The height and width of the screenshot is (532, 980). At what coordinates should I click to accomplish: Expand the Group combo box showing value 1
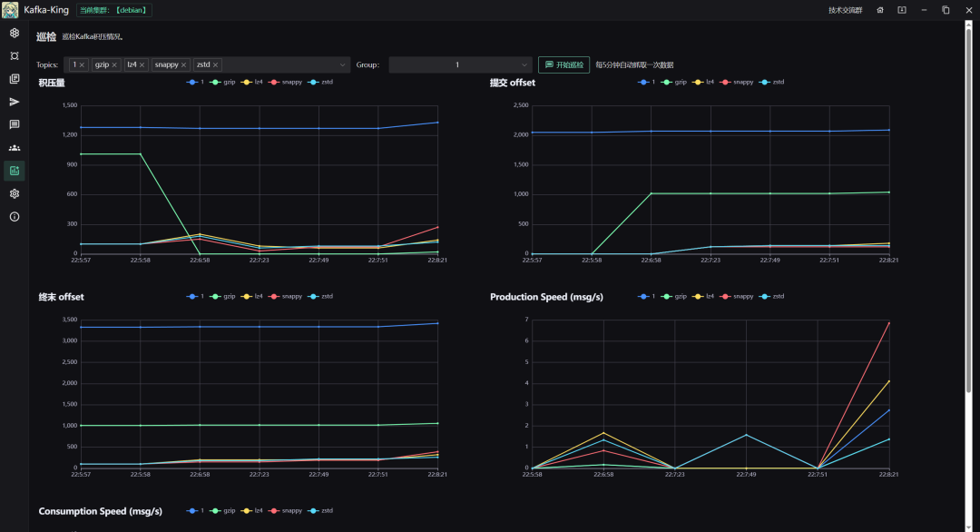pyautogui.click(x=458, y=64)
